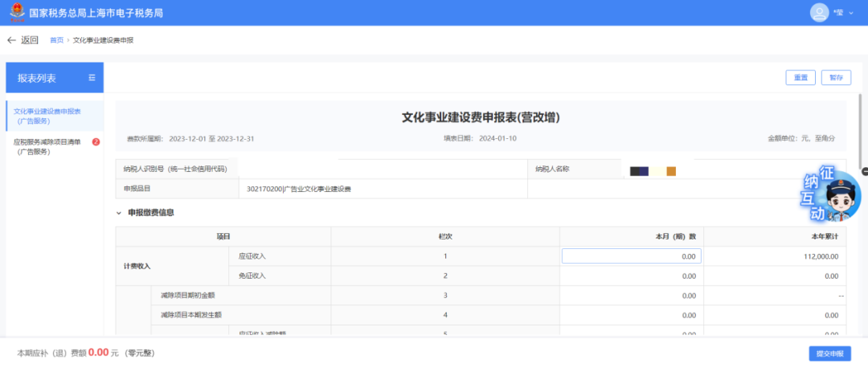Focus the 应征收入 本月数 input field

pyautogui.click(x=631, y=256)
